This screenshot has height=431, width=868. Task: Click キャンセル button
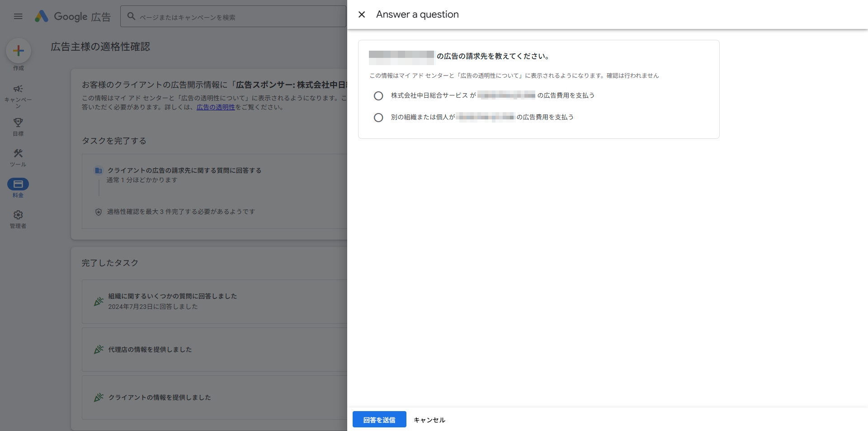[429, 420]
